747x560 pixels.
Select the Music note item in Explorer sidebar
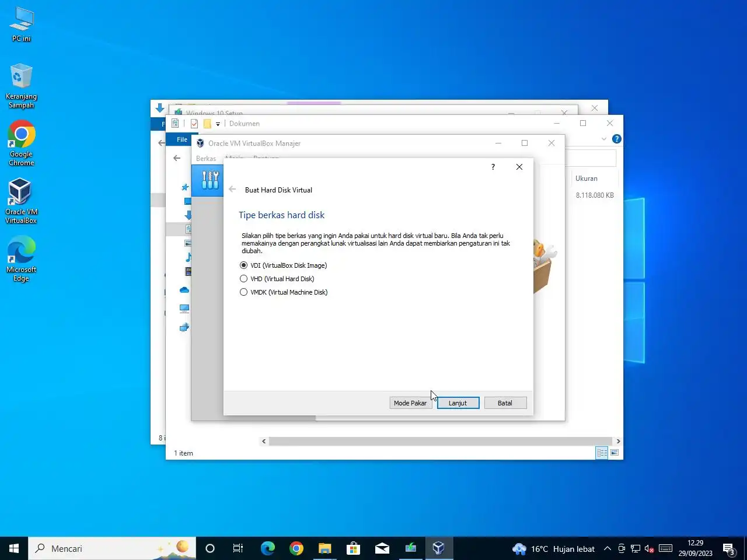point(189,257)
